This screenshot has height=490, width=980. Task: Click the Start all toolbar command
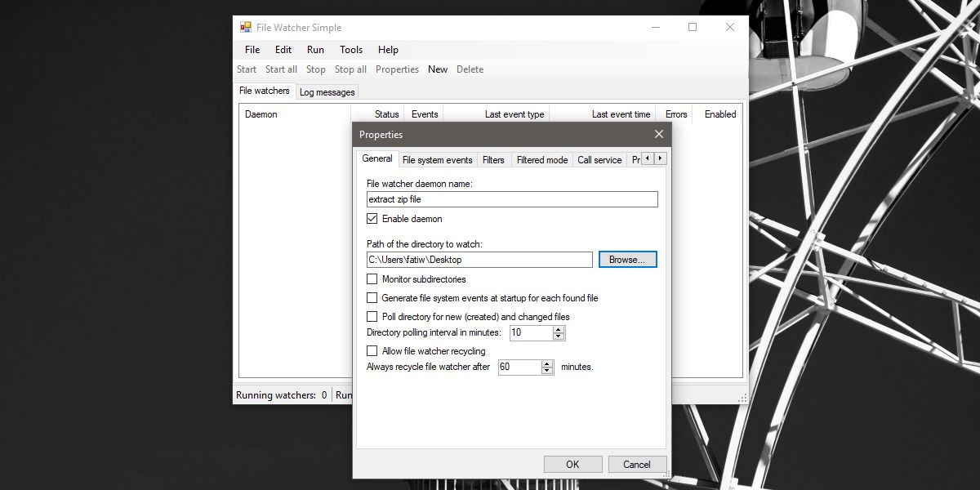281,69
